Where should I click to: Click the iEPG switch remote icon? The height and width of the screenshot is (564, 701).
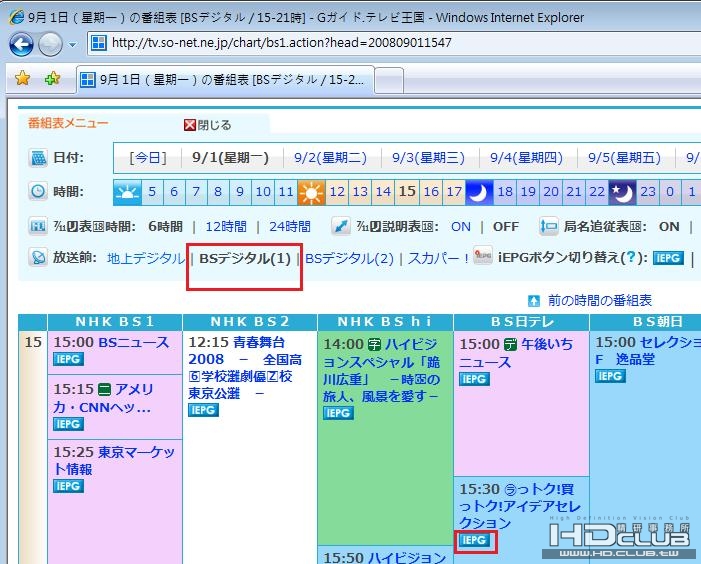coord(482,255)
